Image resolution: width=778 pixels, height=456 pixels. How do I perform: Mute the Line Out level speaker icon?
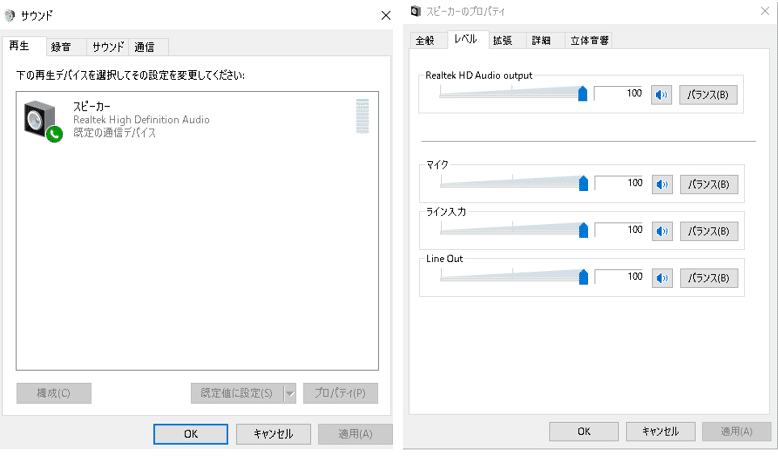(662, 278)
